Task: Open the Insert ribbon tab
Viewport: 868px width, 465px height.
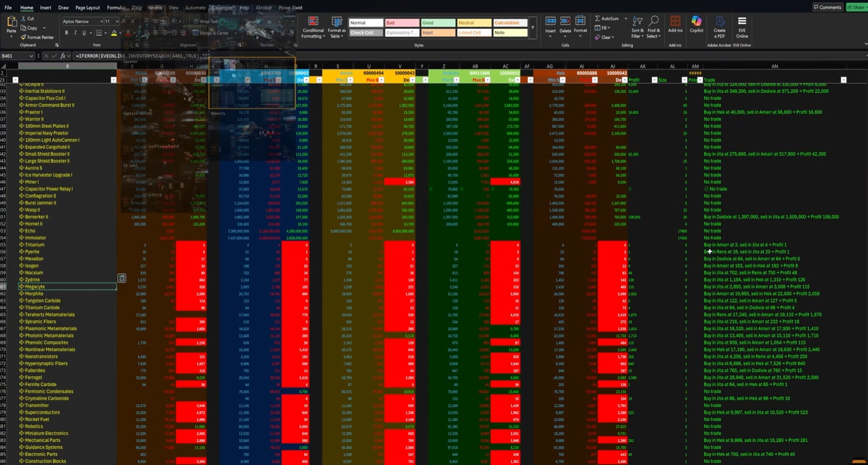Action: 46,8
